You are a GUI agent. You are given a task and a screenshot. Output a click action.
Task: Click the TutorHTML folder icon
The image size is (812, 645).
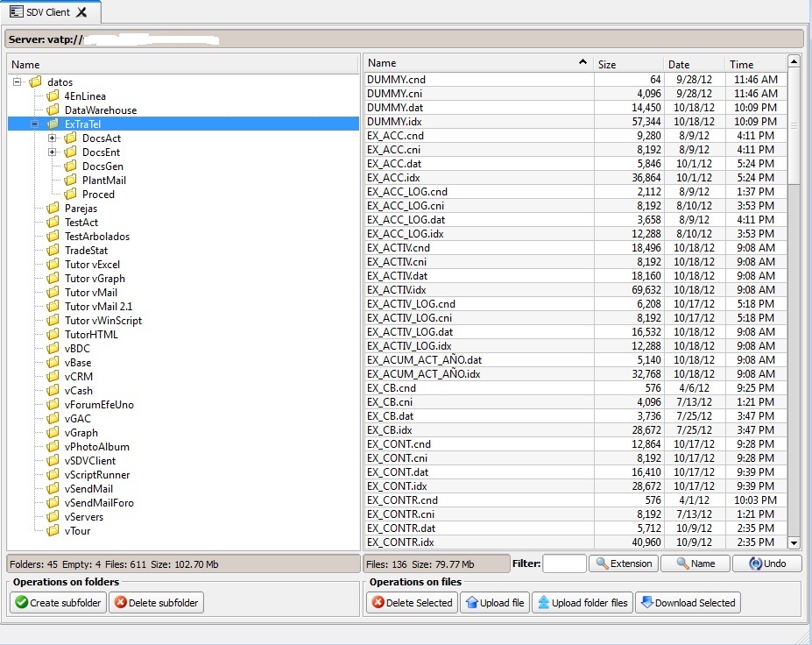(53, 334)
